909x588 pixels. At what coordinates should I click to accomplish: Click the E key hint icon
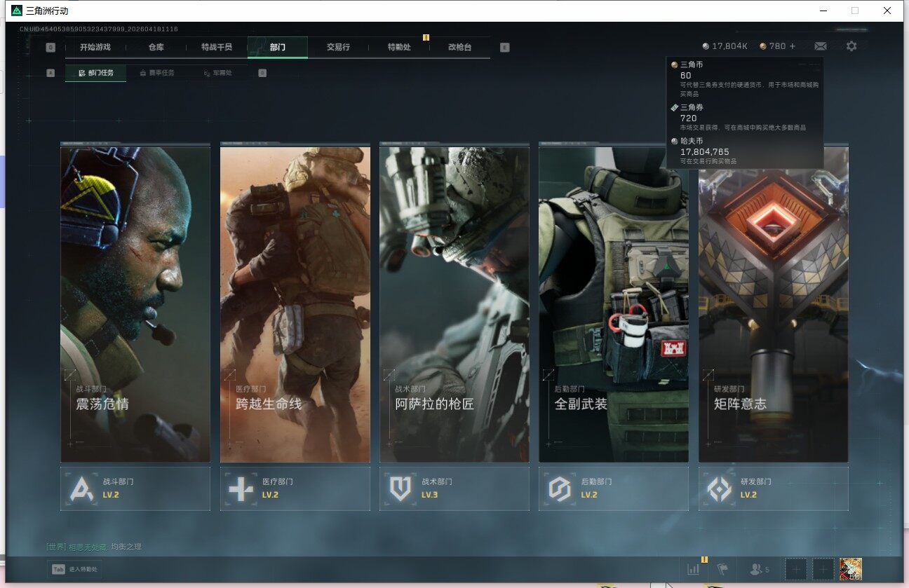[505, 48]
